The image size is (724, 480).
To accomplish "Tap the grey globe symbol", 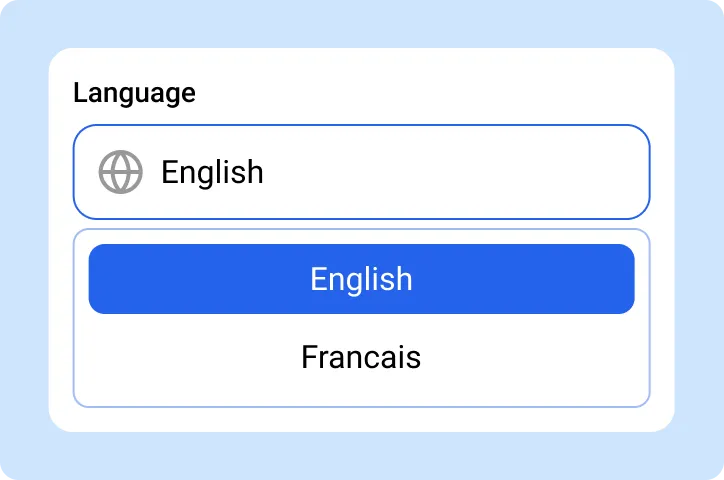I will point(121,172).
